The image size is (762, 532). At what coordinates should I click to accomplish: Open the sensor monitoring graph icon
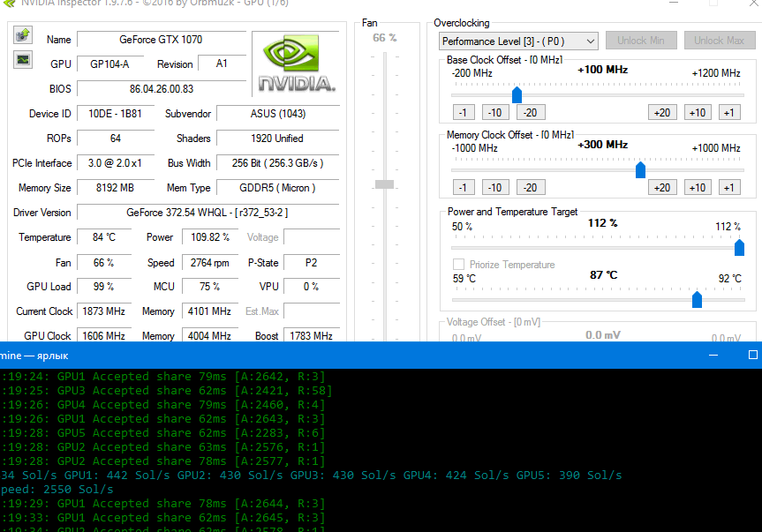(x=23, y=60)
